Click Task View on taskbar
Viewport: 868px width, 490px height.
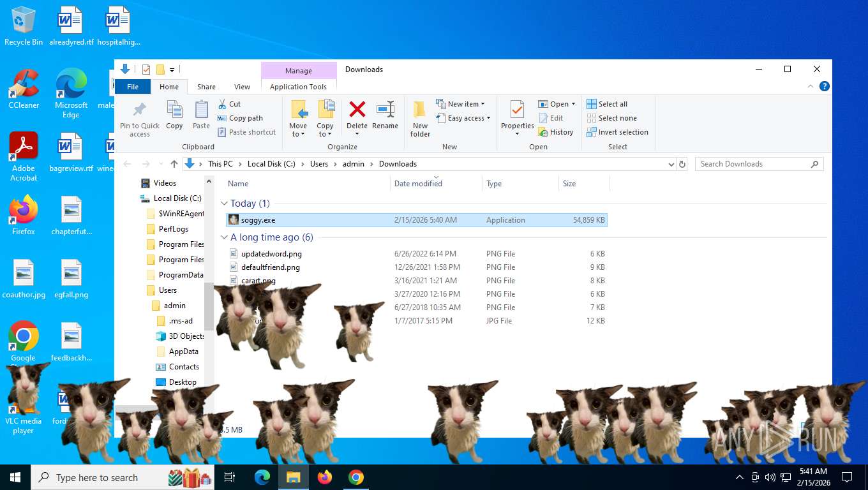click(x=230, y=477)
